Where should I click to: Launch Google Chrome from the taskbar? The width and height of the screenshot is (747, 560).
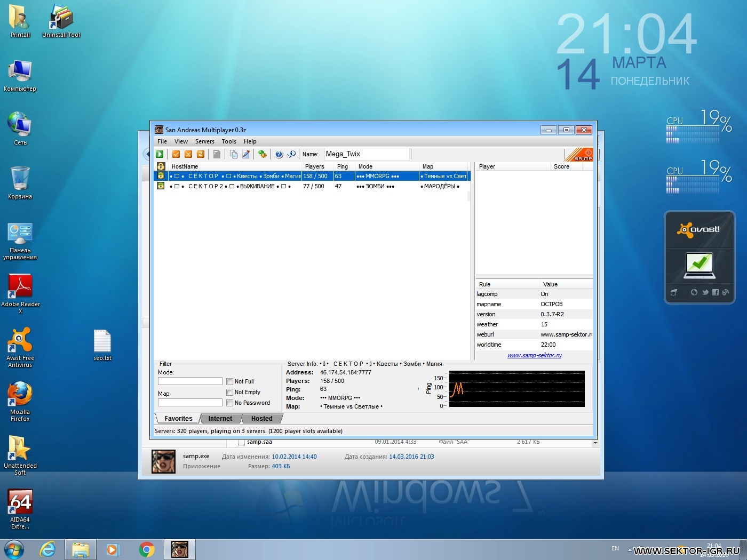point(147,549)
